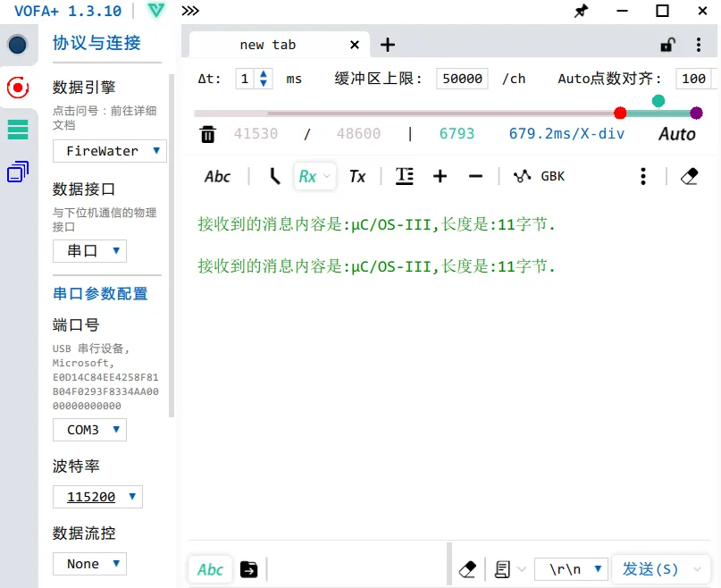
Task: Click the vertical dots options icon in toolbar
Action: pos(642,176)
